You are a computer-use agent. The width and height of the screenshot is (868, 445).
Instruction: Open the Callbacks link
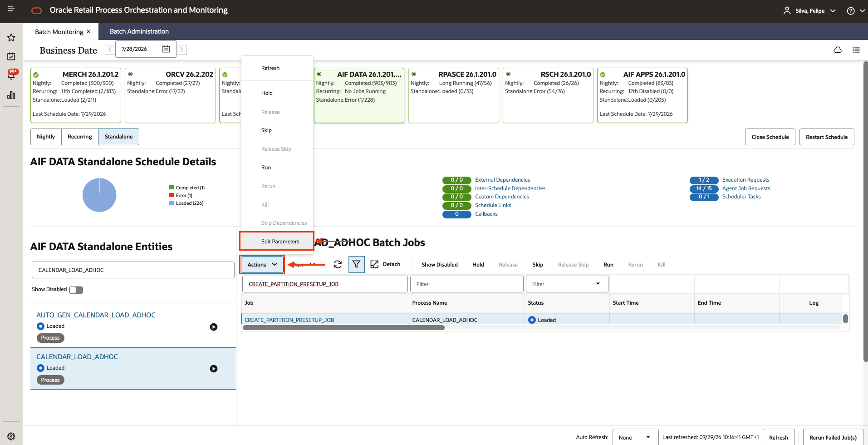[486, 214]
